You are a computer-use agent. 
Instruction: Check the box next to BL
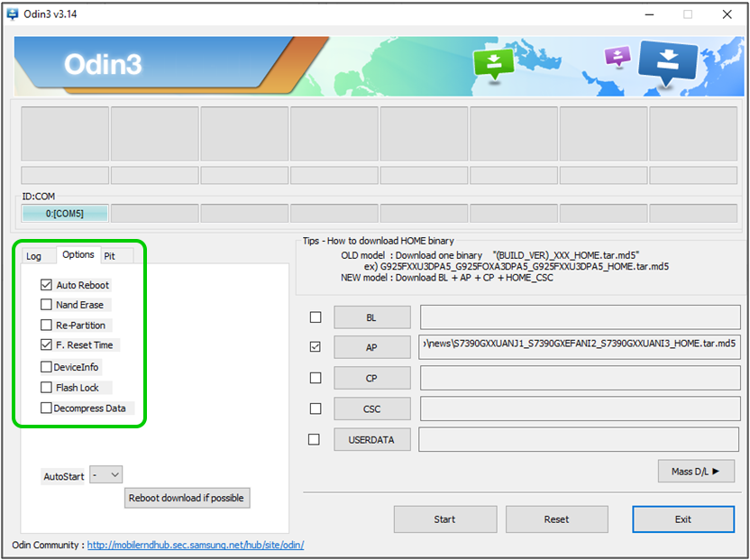315,317
